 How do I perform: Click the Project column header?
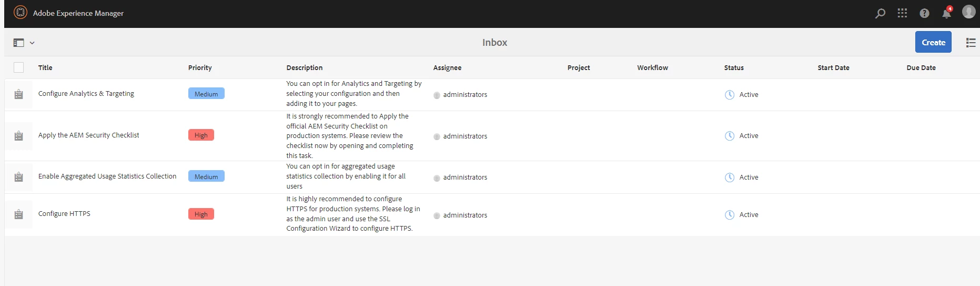[579, 67]
